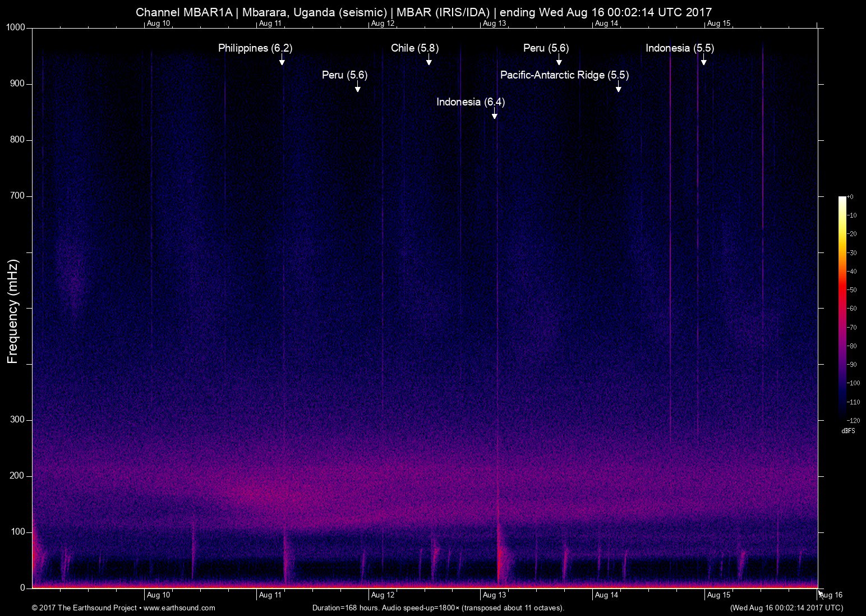The width and height of the screenshot is (866, 616).
Task: Select the Indonesia (6.4) event label
Action: tap(471, 102)
